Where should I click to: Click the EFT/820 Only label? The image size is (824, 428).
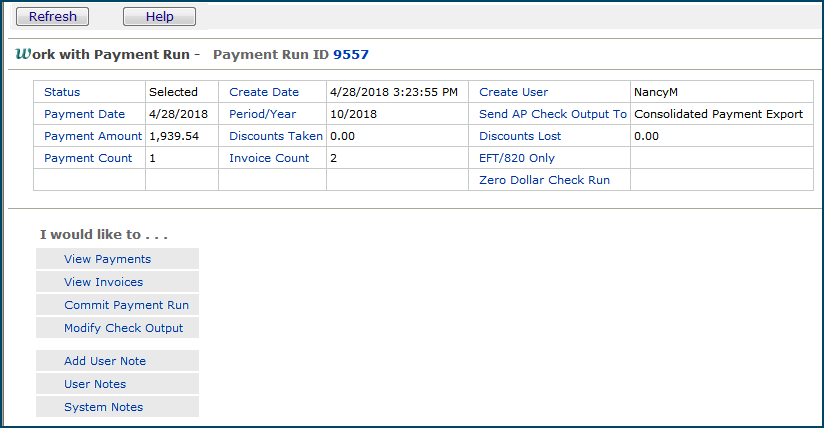click(517, 158)
